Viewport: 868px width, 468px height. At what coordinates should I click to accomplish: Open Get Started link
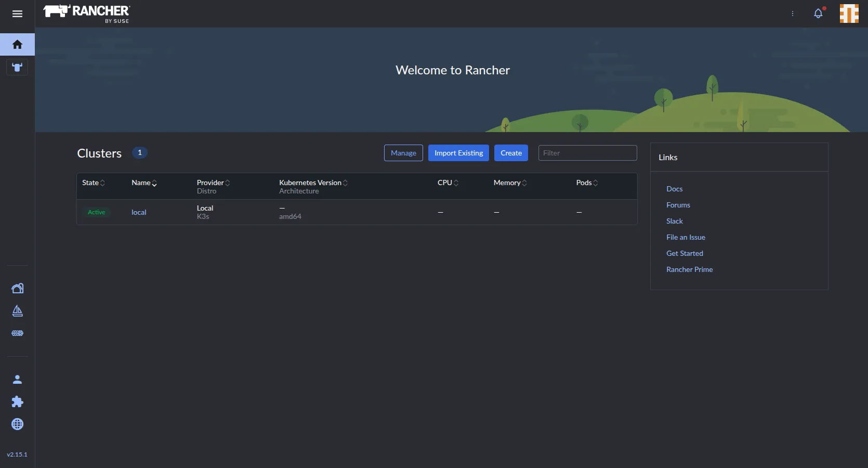coord(685,253)
